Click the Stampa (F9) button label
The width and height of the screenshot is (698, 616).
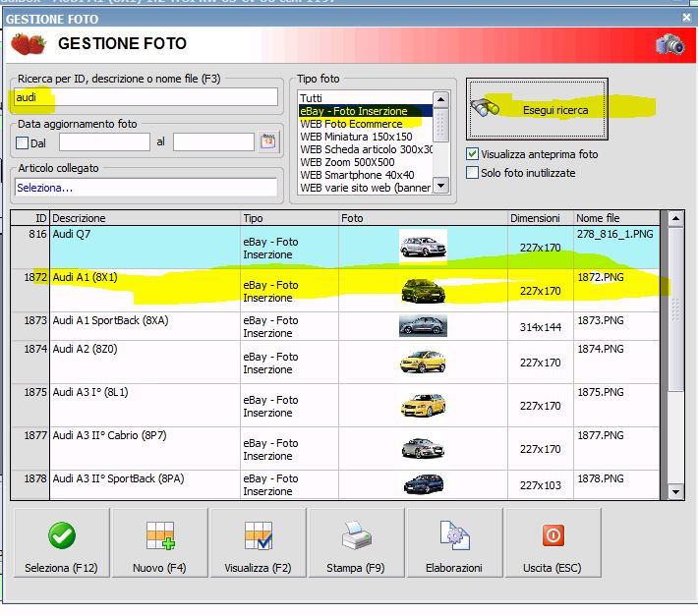[356, 568]
